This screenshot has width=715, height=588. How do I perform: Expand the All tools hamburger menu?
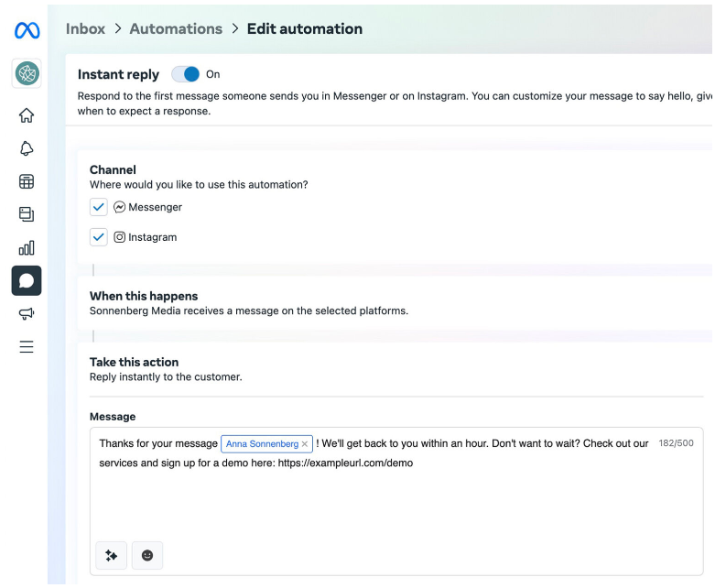tap(27, 347)
